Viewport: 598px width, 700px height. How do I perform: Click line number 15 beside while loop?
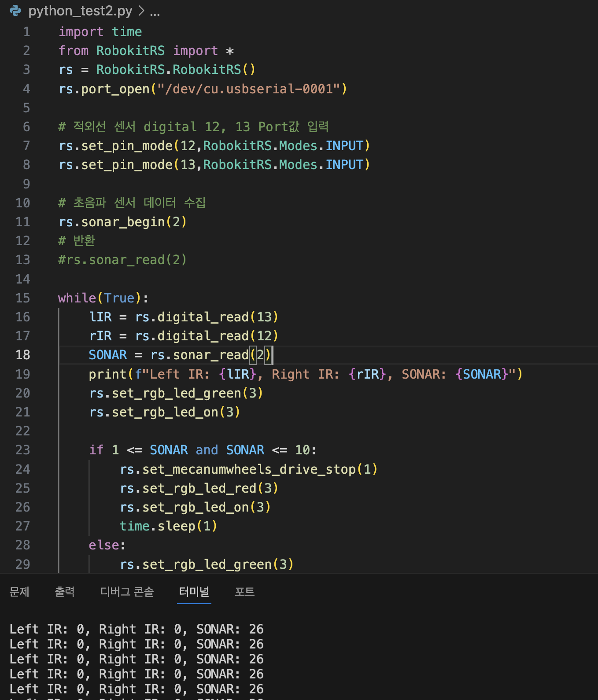(x=23, y=298)
